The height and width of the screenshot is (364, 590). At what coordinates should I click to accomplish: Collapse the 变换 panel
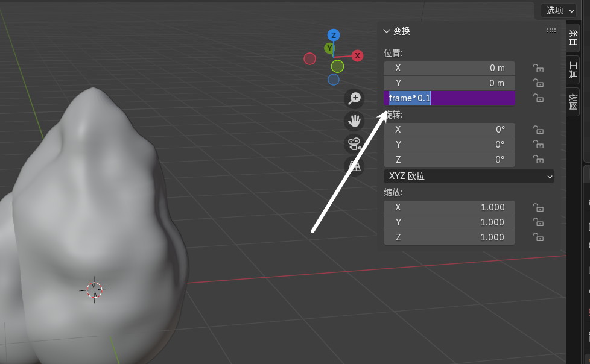(387, 31)
